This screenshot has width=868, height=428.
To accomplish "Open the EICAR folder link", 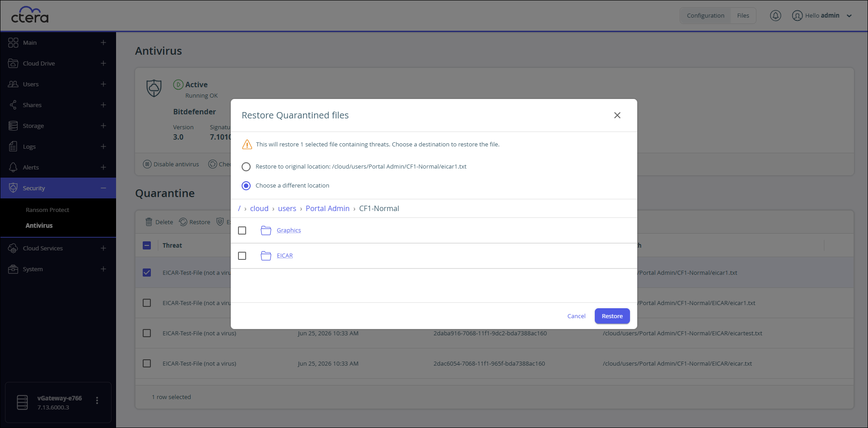I will click(285, 256).
